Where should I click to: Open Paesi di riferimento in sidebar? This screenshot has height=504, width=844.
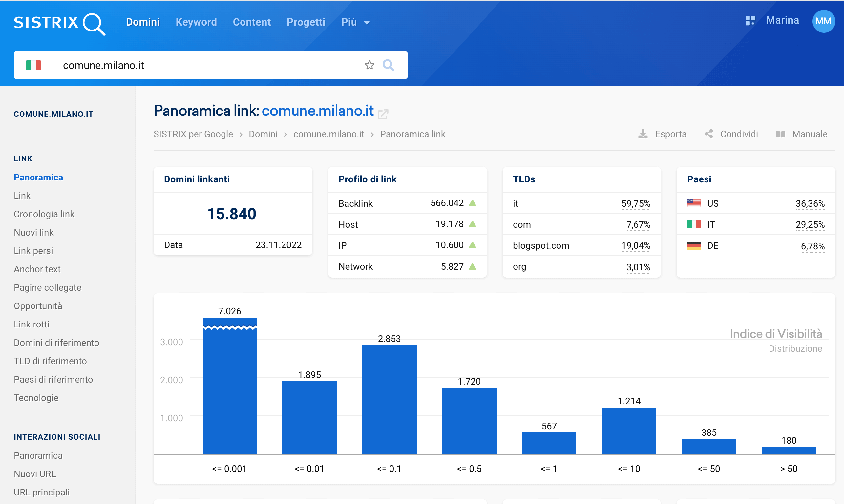click(53, 379)
